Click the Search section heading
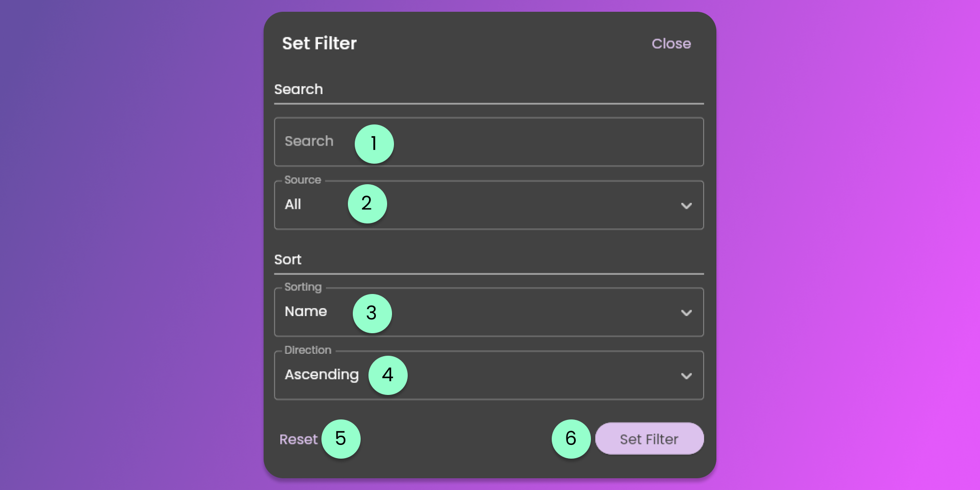Viewport: 980px width, 490px height. coord(298,89)
